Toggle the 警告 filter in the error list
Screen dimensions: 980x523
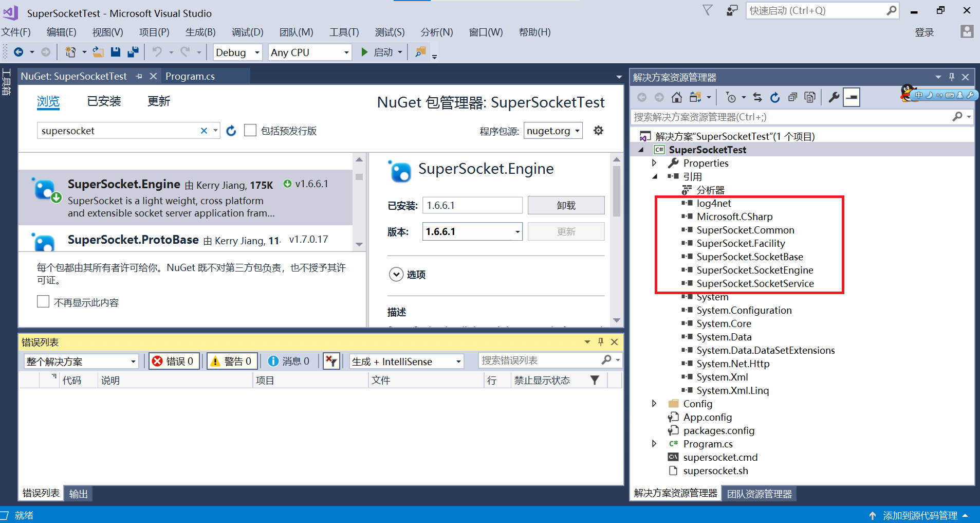tap(232, 360)
